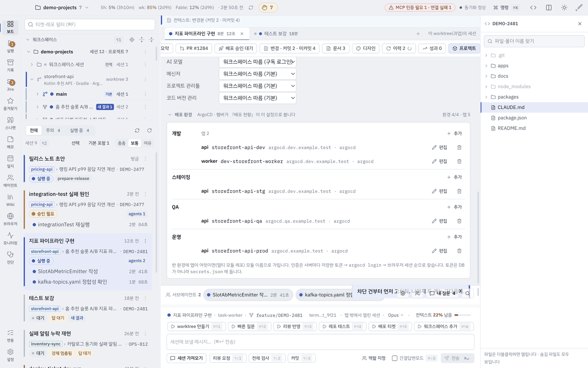Open the 보드 view in the sidebar
This screenshot has height=368, width=588.
10,27
